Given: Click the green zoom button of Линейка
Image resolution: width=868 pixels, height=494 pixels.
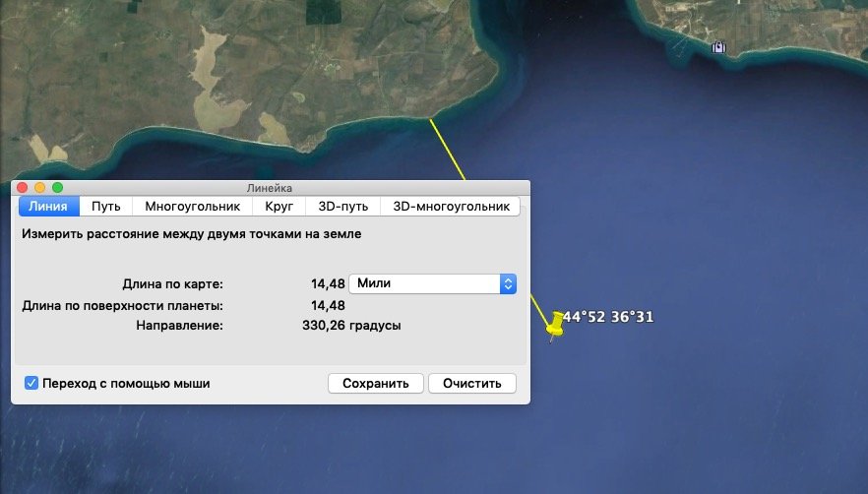Looking at the screenshot, I should click(57, 187).
